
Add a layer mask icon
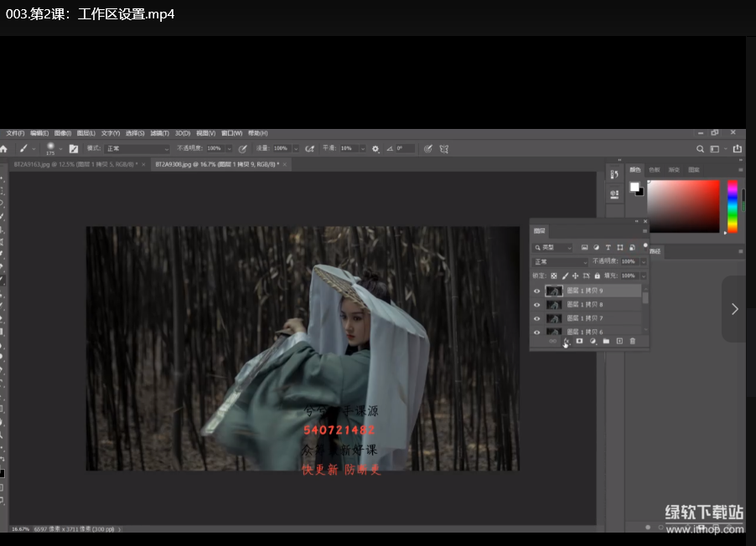tap(579, 341)
